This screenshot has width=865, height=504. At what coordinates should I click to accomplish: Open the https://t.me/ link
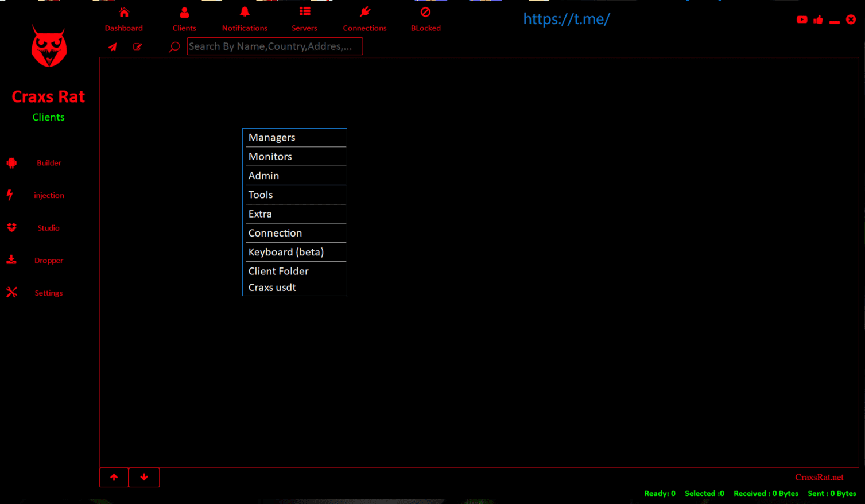coord(567,19)
